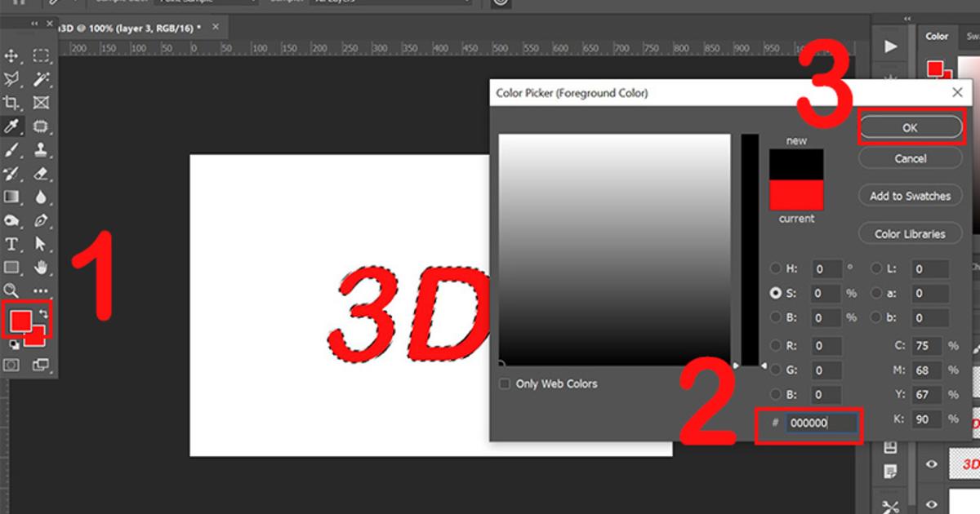The width and height of the screenshot is (980, 514).
Task: Click the C cyan percentage field showing 75
Action: point(927,346)
